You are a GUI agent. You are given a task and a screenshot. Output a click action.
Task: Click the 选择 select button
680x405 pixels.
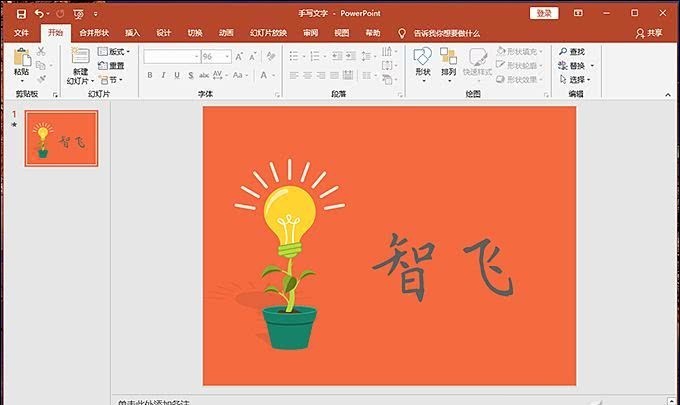click(x=575, y=80)
